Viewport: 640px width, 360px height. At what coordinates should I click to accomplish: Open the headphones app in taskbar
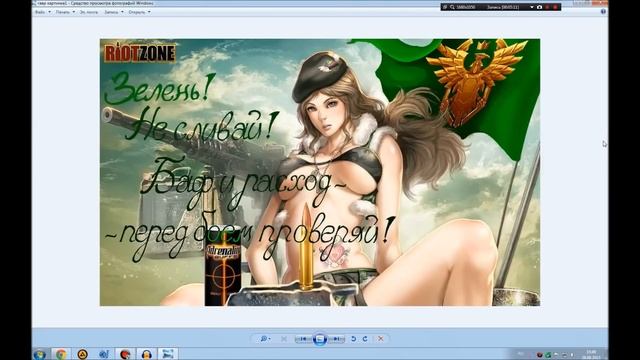147,354
